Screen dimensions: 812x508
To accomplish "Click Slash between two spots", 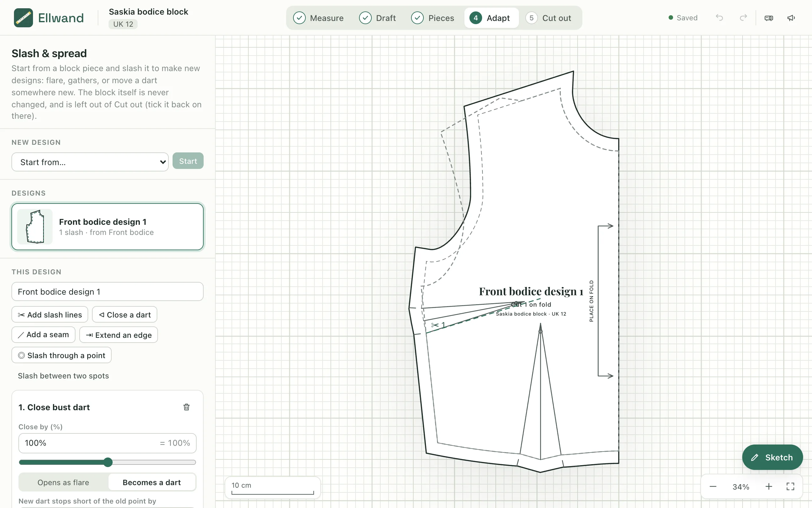I will [63, 376].
